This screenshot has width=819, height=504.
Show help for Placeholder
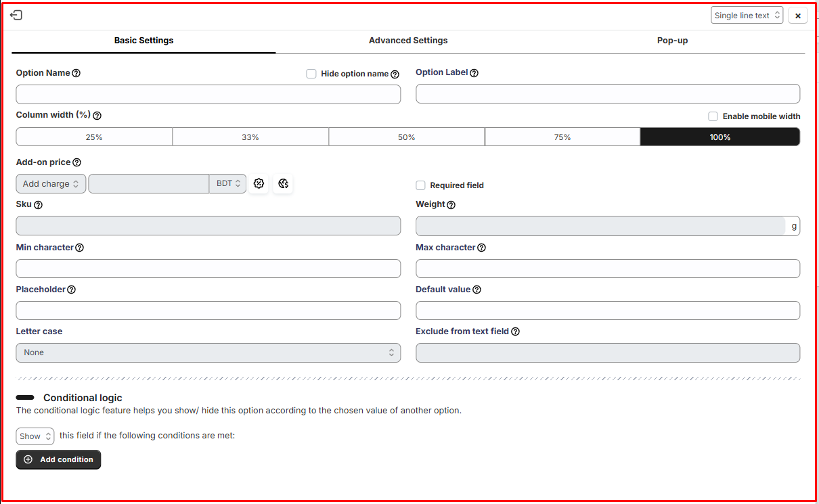coord(71,290)
